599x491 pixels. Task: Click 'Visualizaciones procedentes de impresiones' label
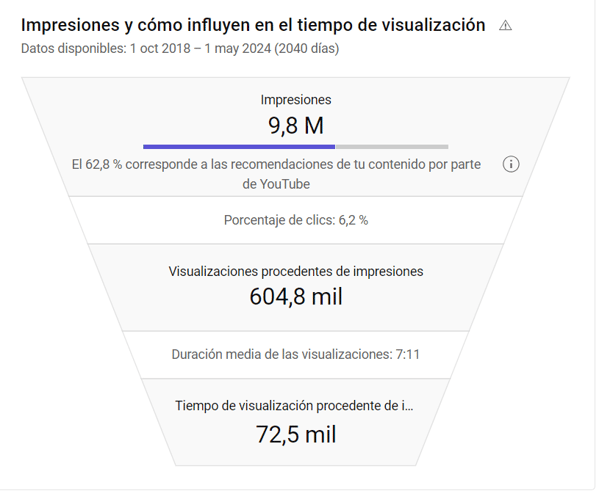coord(296,271)
